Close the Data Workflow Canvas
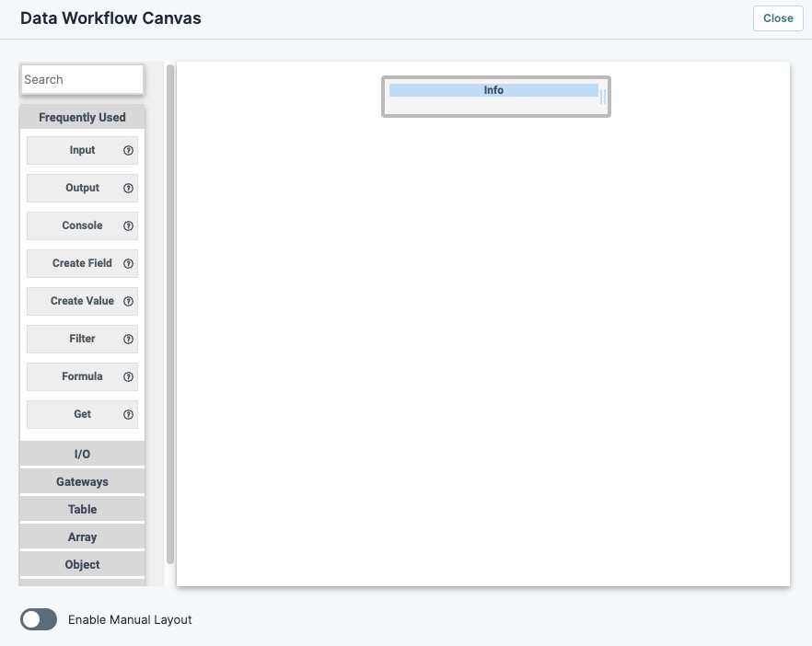This screenshot has width=812, height=646. pyautogui.click(x=778, y=18)
